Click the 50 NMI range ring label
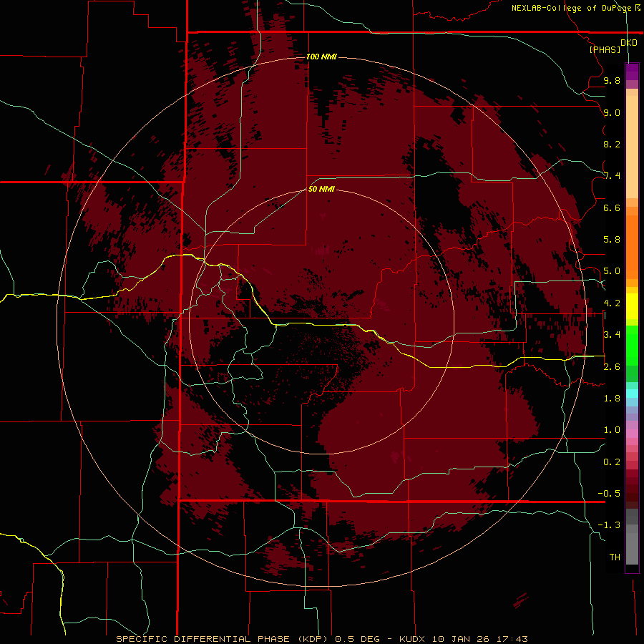The image size is (644, 644). (x=321, y=189)
